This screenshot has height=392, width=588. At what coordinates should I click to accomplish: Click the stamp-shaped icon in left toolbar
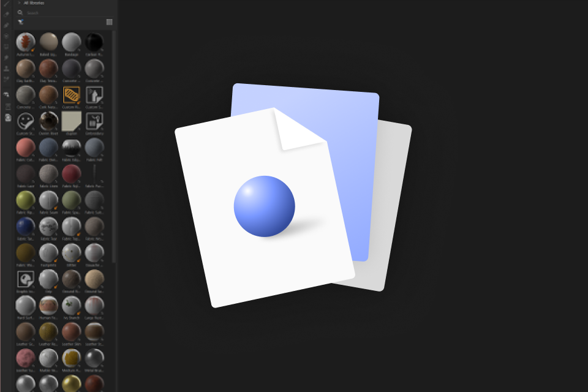tap(6, 68)
